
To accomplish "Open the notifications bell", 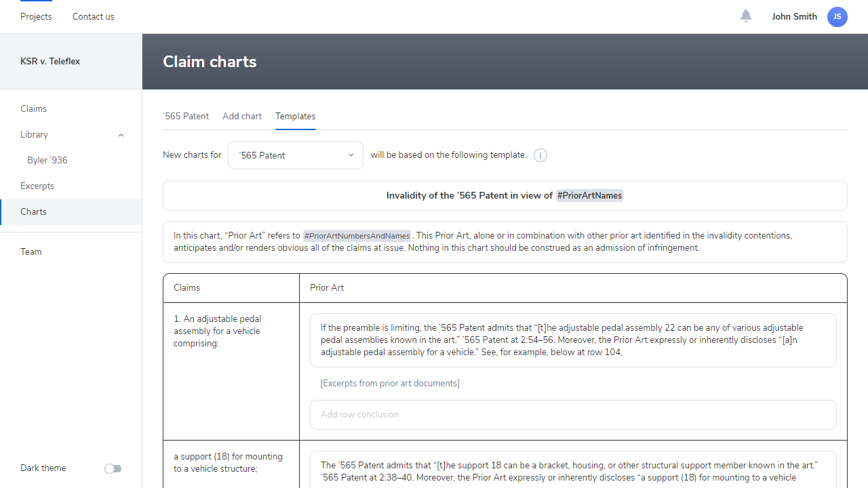I will (746, 16).
